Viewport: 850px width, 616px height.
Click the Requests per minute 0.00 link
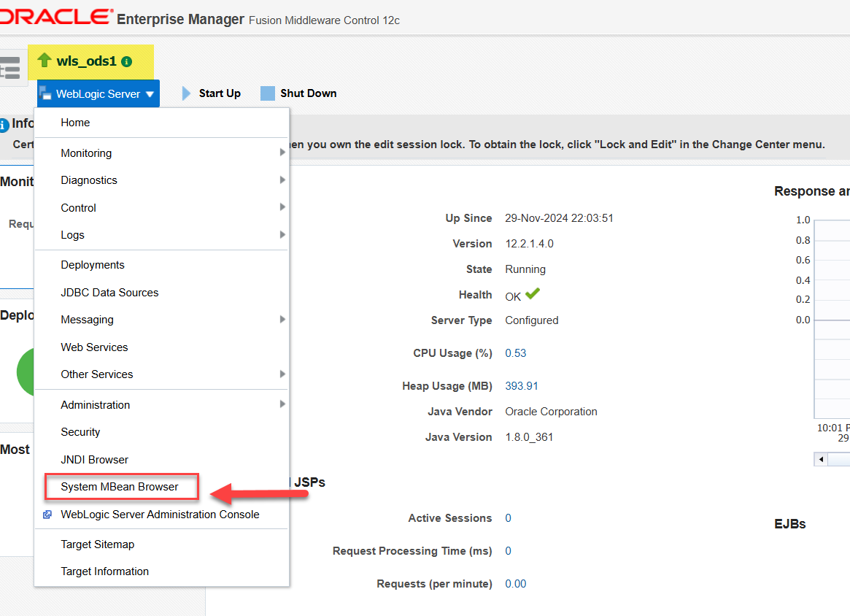pyautogui.click(x=515, y=584)
